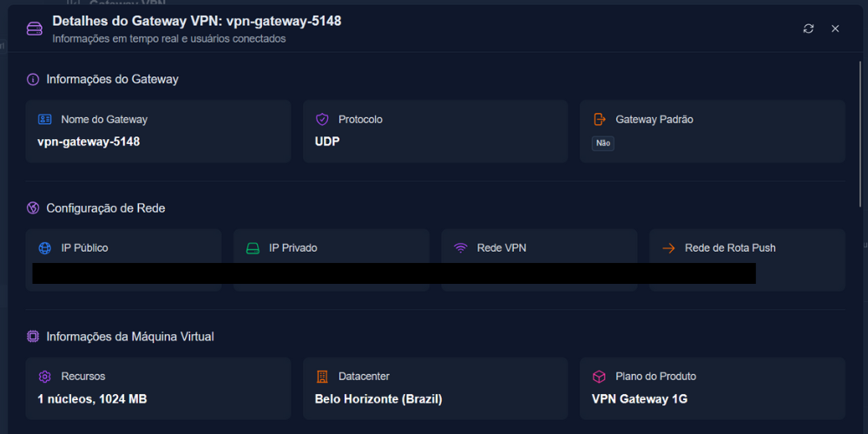Click the Não badge under Gateway Padrão
Viewport: 868px width, 434px height.
click(x=603, y=143)
